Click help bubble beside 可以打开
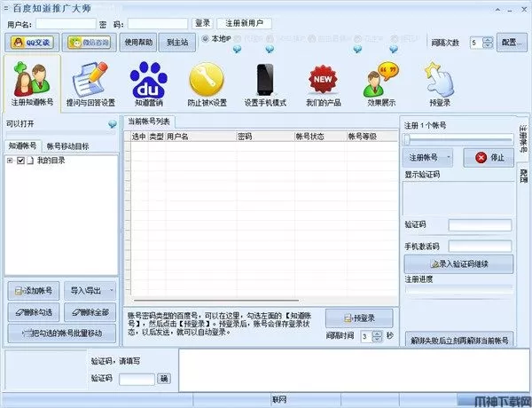The height and width of the screenshot is (408, 532). tap(113, 124)
